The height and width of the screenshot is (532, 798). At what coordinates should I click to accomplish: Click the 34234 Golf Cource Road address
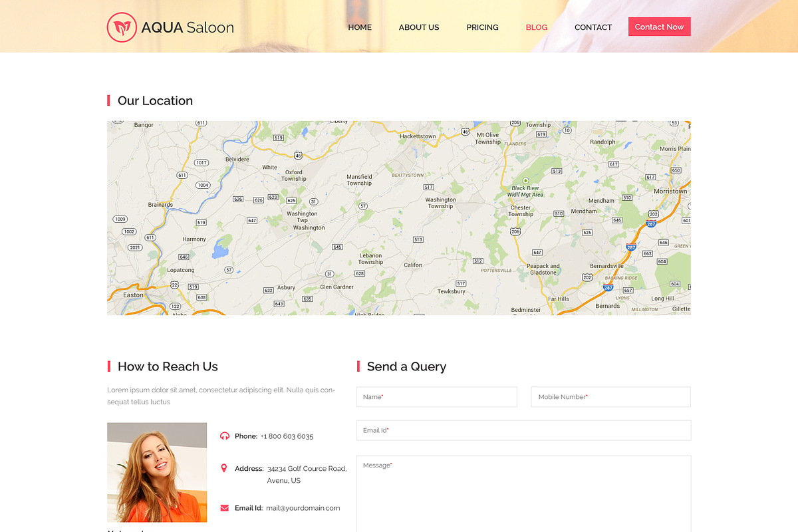[x=307, y=474]
